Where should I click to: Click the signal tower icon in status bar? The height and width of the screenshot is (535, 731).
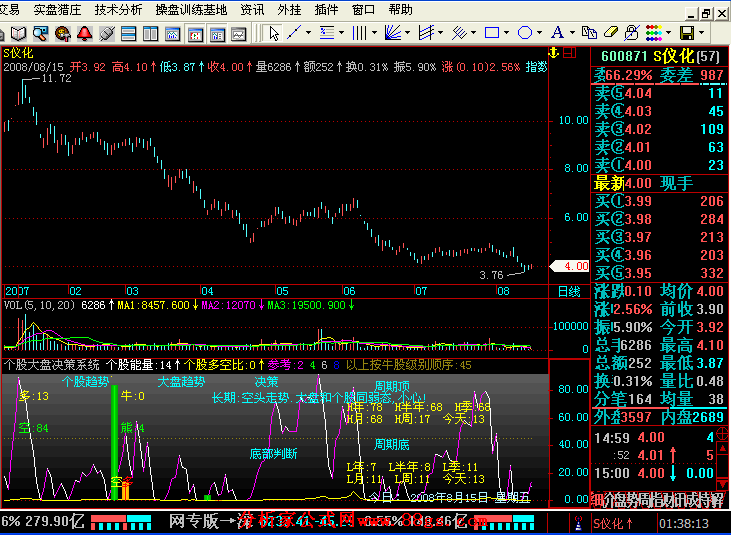pos(579,523)
